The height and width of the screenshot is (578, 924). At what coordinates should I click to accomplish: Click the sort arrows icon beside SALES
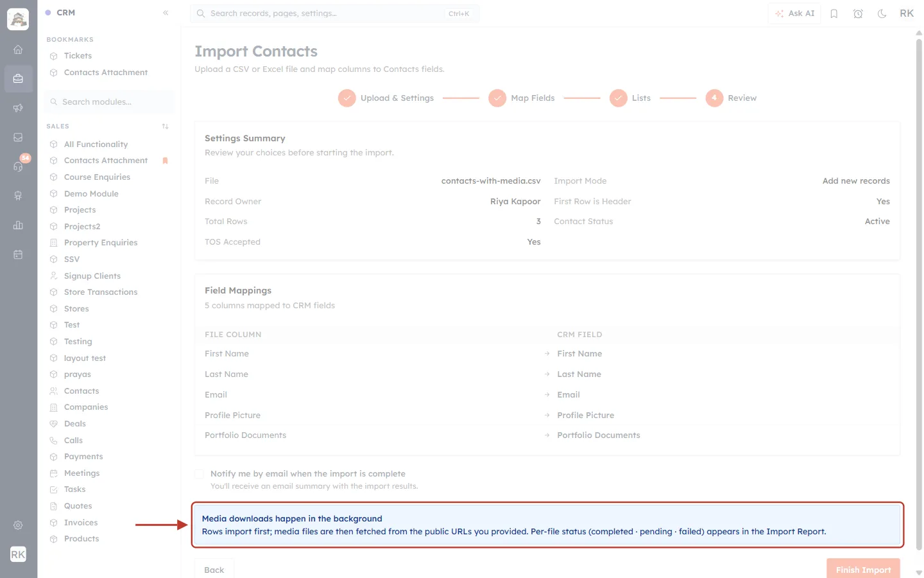click(166, 127)
